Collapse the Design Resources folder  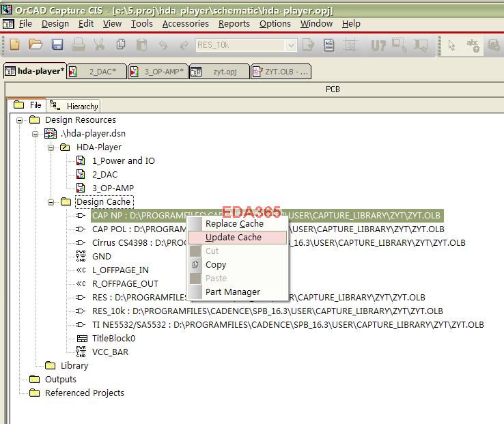pyautogui.click(x=20, y=121)
